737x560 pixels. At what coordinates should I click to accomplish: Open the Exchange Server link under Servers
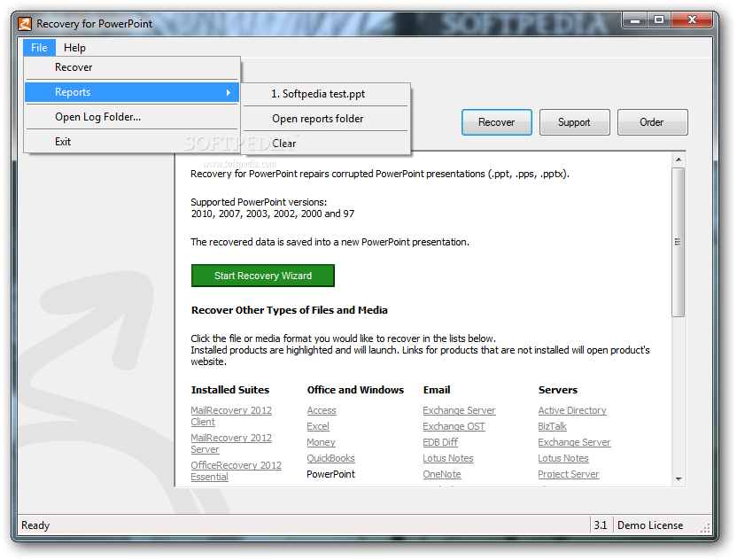(x=574, y=442)
